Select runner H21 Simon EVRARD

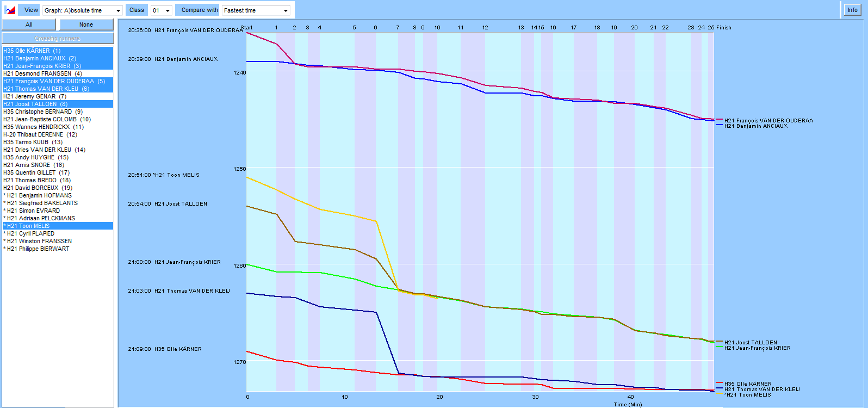58,211
